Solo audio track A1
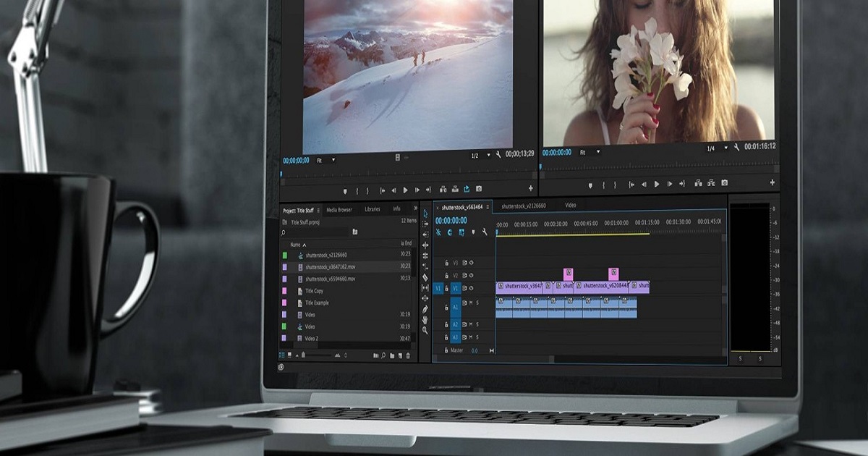The image size is (868, 456). (x=477, y=303)
